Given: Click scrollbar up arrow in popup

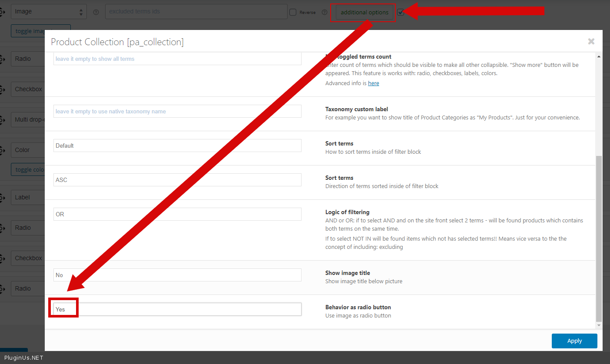Looking at the screenshot, I should click(599, 57).
